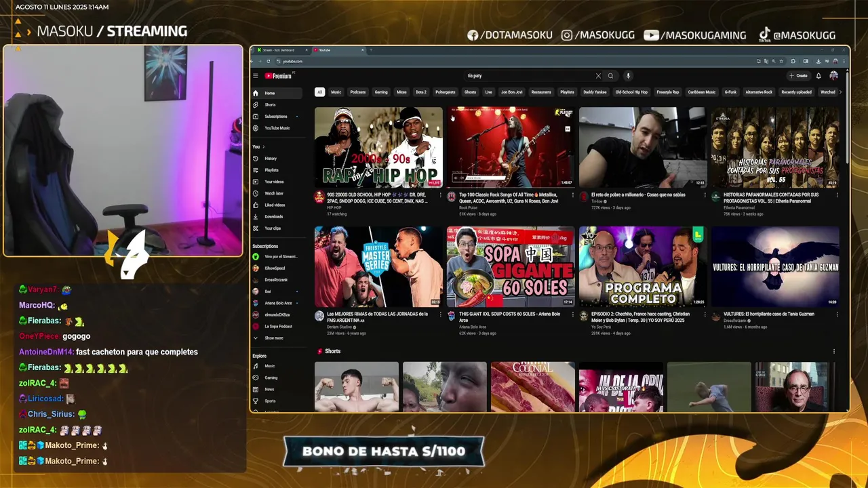Bookmark page with the star icon
This screenshot has width=868, height=488.
(782, 61)
